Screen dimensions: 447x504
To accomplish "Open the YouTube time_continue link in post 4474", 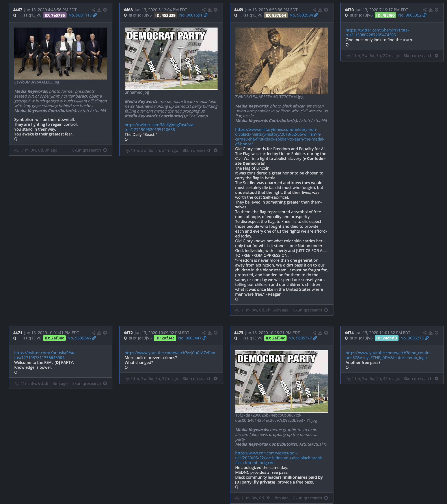I will (x=388, y=355).
